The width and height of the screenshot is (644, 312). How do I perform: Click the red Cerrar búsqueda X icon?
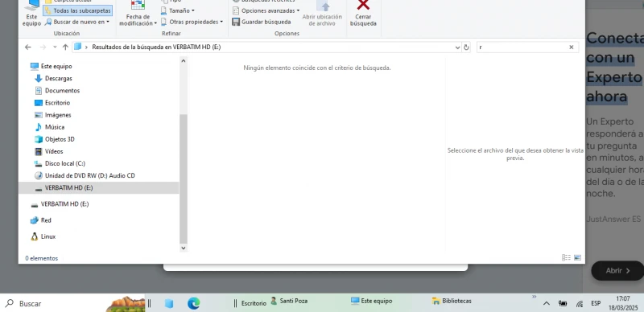[x=363, y=5]
